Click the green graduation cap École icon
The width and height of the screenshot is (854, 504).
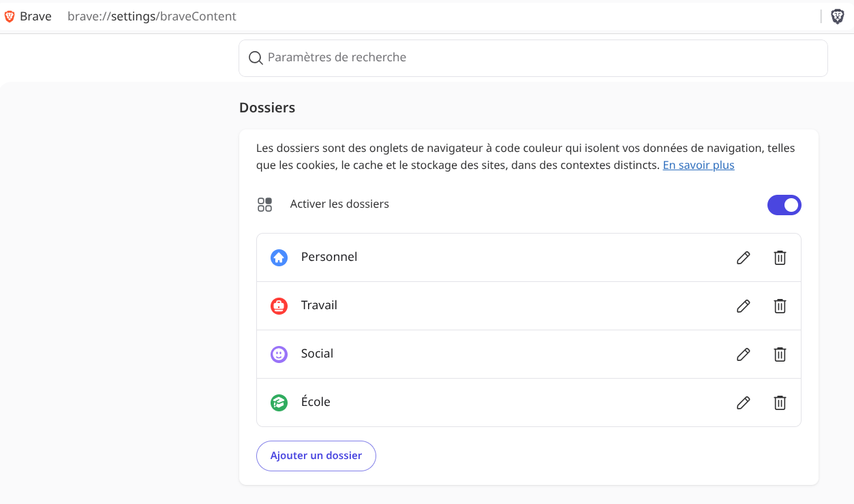coord(279,403)
